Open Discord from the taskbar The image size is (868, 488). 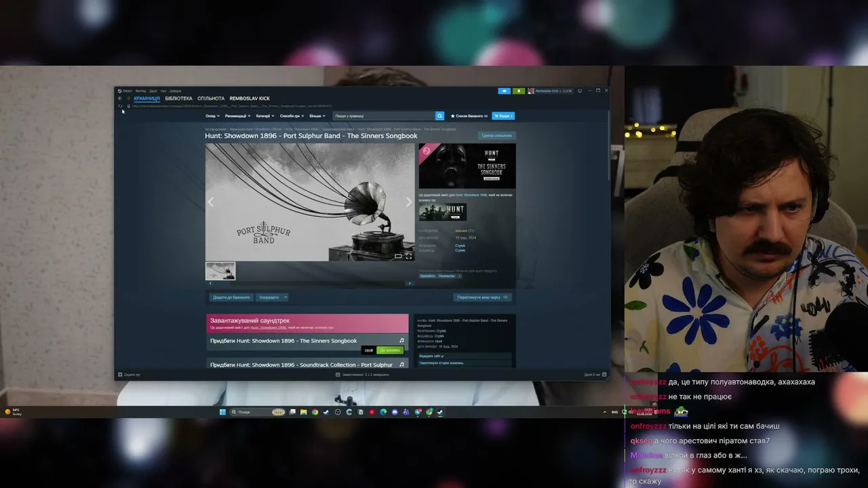pos(395,412)
